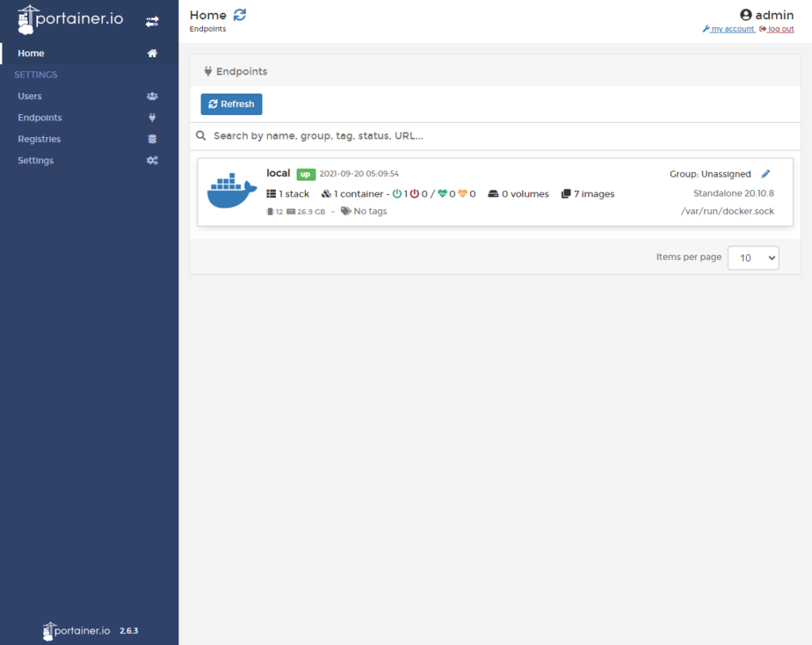Image resolution: width=812 pixels, height=645 pixels.
Task: Click the orange unhealthy heart icon
Action: (463, 193)
